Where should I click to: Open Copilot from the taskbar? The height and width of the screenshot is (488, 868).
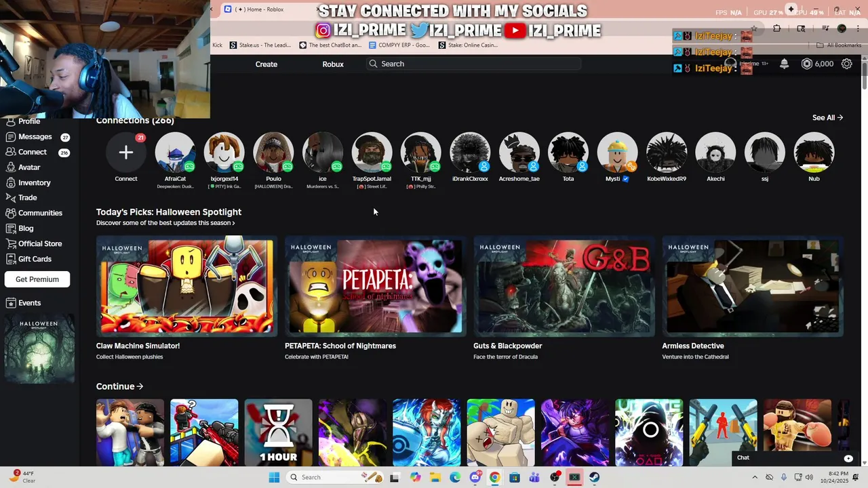coord(415,477)
